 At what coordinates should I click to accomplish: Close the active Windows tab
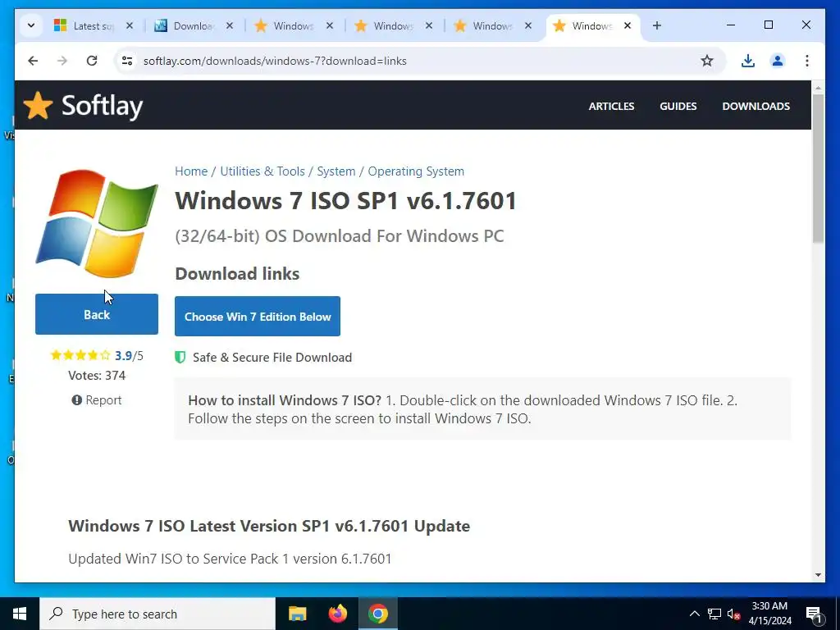[628, 25]
